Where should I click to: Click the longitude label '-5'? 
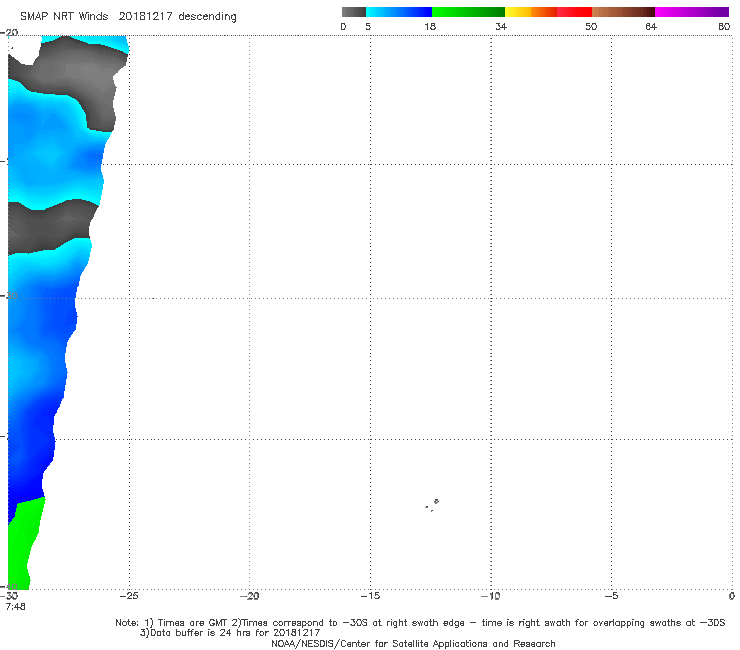pyautogui.click(x=611, y=596)
